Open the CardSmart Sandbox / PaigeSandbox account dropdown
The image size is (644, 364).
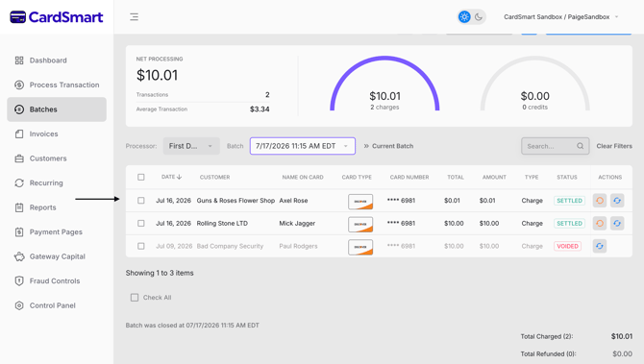click(x=561, y=17)
